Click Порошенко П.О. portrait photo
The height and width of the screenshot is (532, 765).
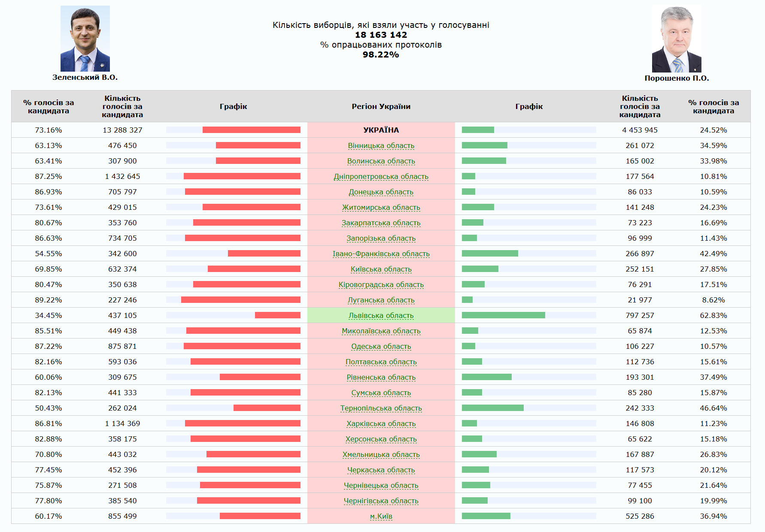[677, 39]
